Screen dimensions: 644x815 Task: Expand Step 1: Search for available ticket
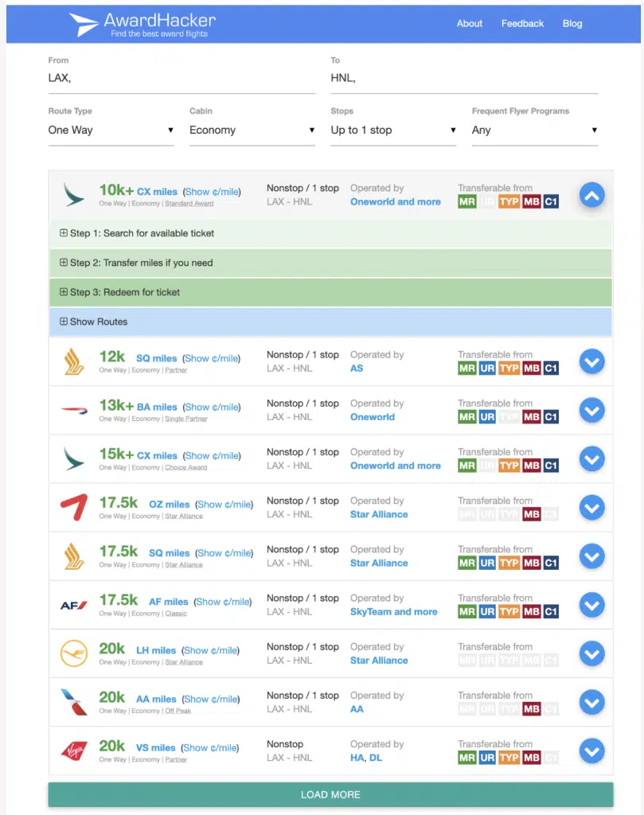pos(142,233)
